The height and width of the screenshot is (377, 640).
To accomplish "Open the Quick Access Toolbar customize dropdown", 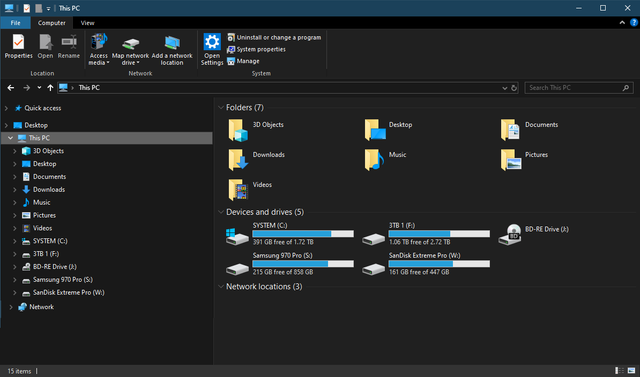I will pyautogui.click(x=48, y=8).
